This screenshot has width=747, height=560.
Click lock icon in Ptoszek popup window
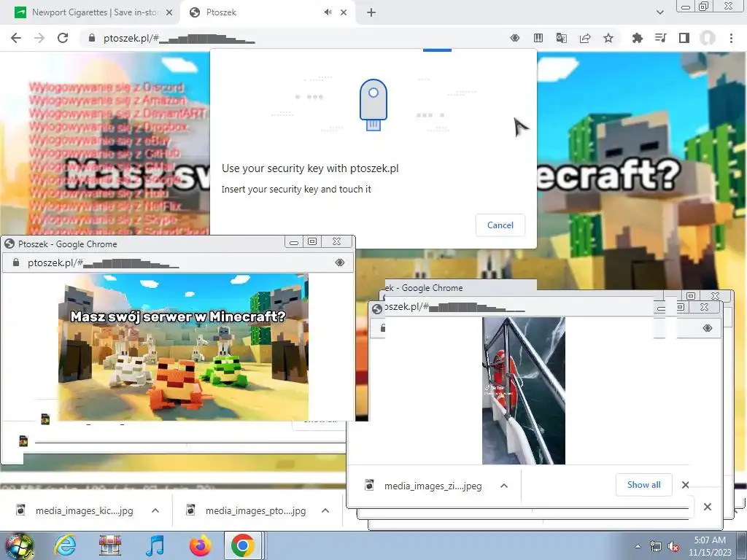16,262
